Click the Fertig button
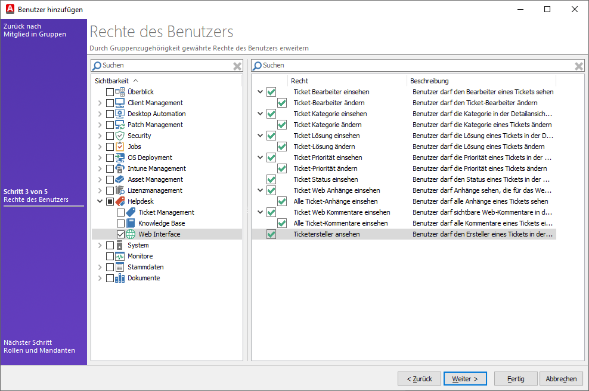589x391 pixels. click(x=515, y=379)
